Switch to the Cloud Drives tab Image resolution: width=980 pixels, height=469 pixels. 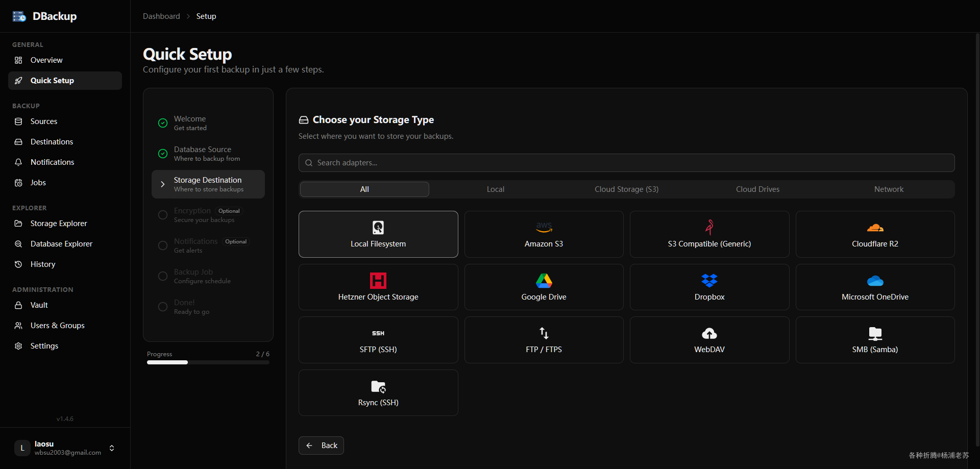point(757,189)
